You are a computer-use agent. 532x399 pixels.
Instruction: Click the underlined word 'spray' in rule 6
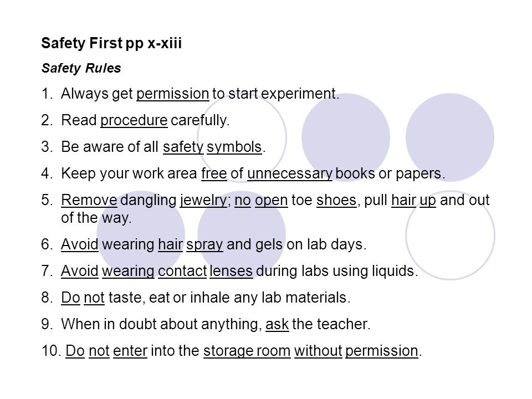[x=204, y=244]
